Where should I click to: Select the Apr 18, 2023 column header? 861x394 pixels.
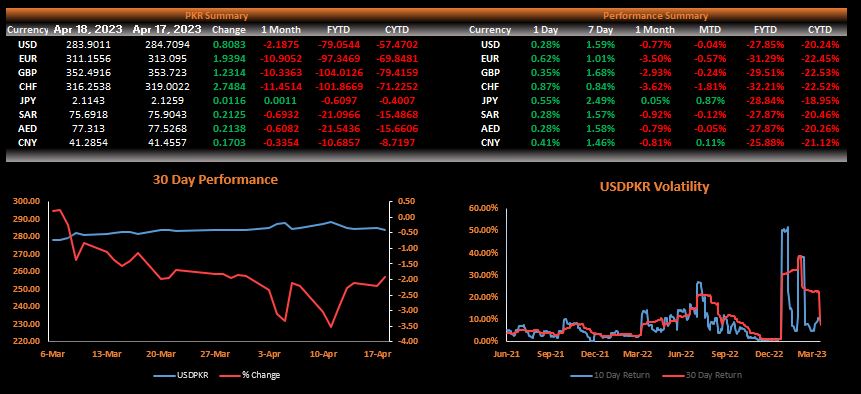tap(88, 30)
